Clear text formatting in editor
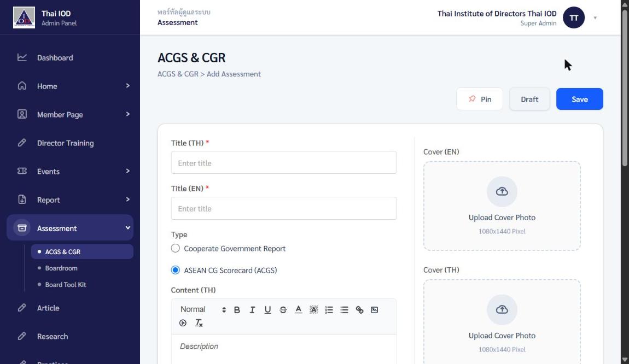Viewport: 629px width, 364px height. click(199, 322)
